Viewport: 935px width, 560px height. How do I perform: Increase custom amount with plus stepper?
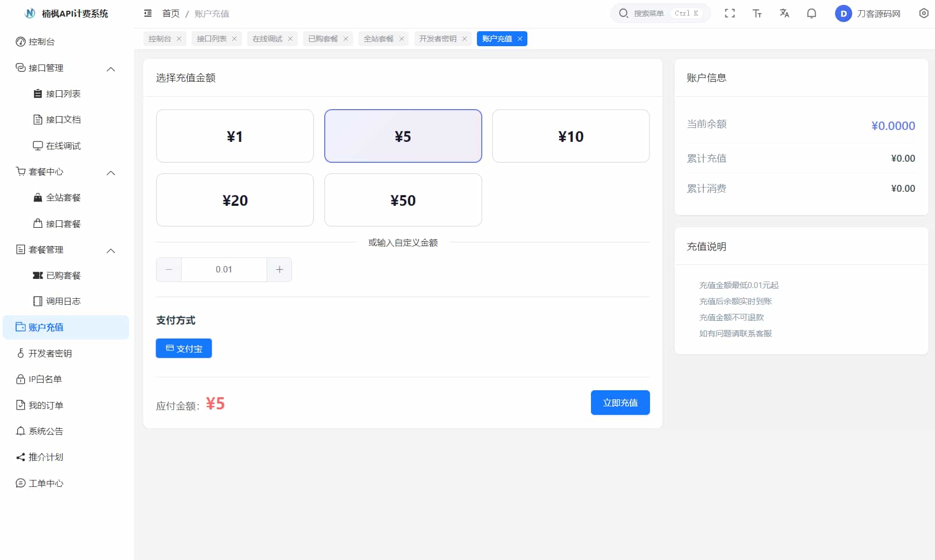coord(279,269)
